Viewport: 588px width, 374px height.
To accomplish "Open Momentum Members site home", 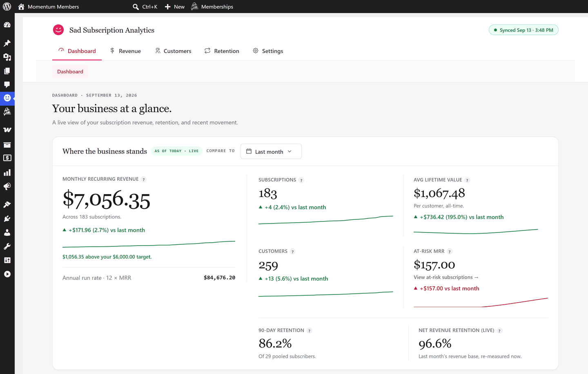I will 21,7.
